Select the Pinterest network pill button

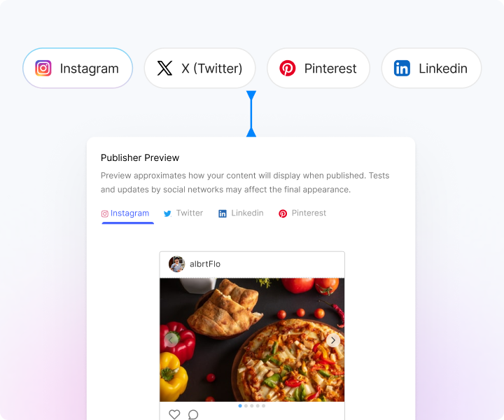pos(318,68)
